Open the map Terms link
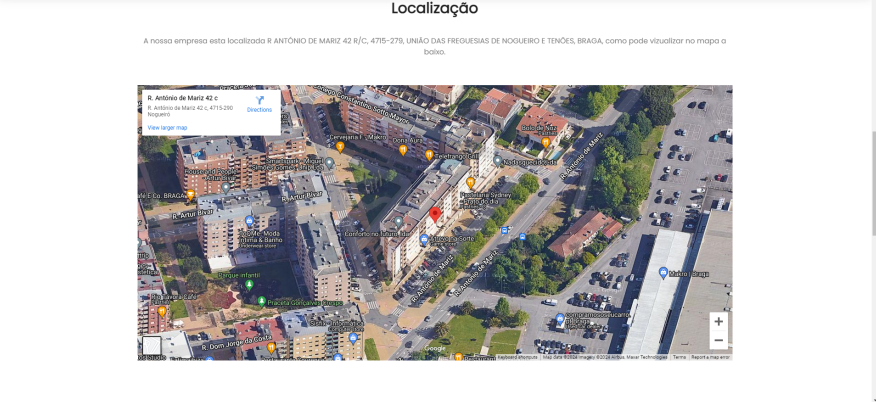 [x=679, y=357]
